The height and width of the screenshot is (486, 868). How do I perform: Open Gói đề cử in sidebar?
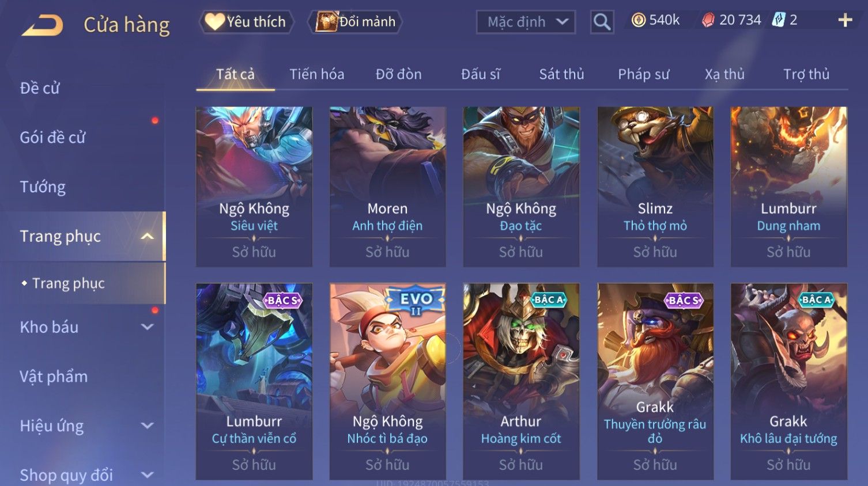pyautogui.click(x=52, y=138)
